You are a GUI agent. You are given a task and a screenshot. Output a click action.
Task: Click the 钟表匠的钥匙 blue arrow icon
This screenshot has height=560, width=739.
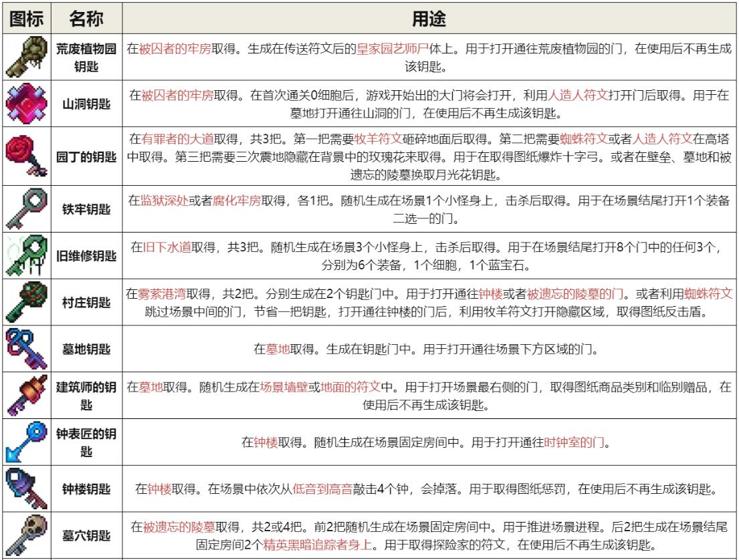tap(25, 442)
